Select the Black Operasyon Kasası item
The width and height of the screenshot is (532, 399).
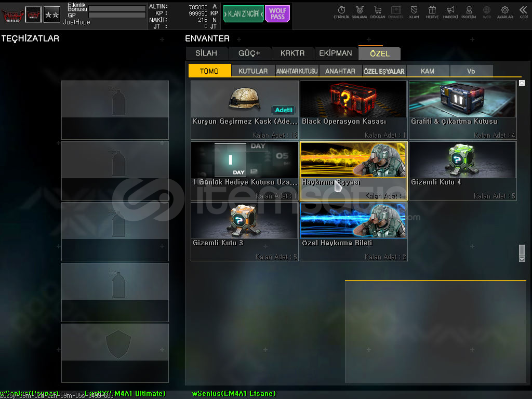353,110
